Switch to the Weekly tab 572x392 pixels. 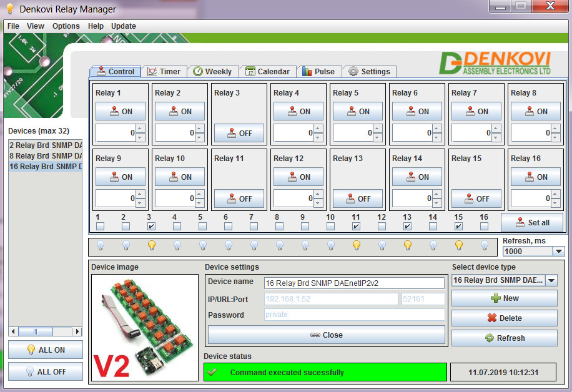point(213,72)
